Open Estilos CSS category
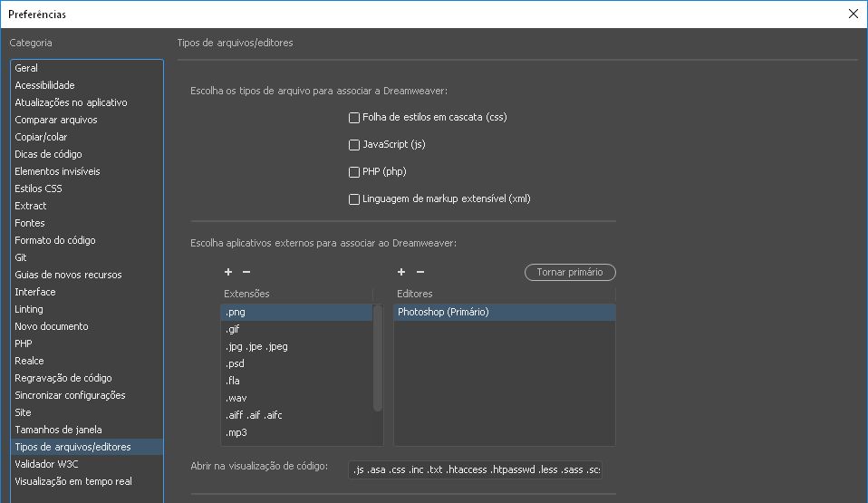868x503 pixels. point(87,189)
